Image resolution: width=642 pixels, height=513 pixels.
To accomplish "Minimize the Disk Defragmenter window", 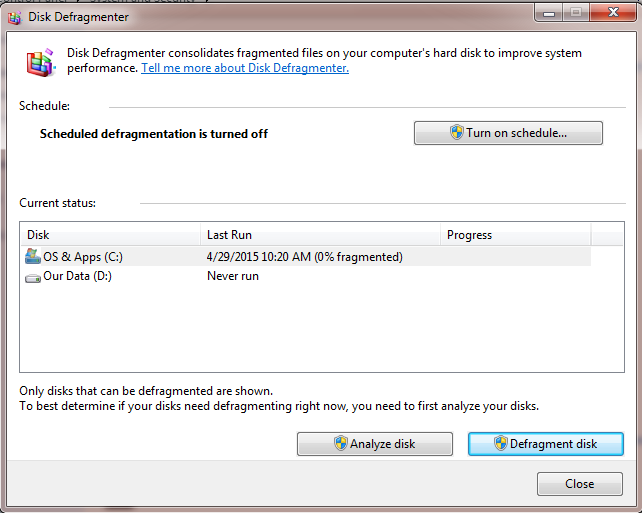I will 549,13.
